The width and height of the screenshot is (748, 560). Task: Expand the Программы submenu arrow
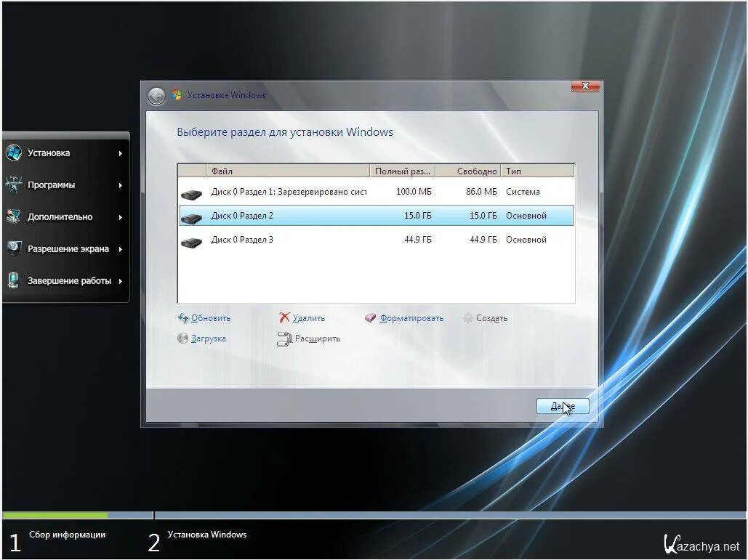[x=120, y=185]
